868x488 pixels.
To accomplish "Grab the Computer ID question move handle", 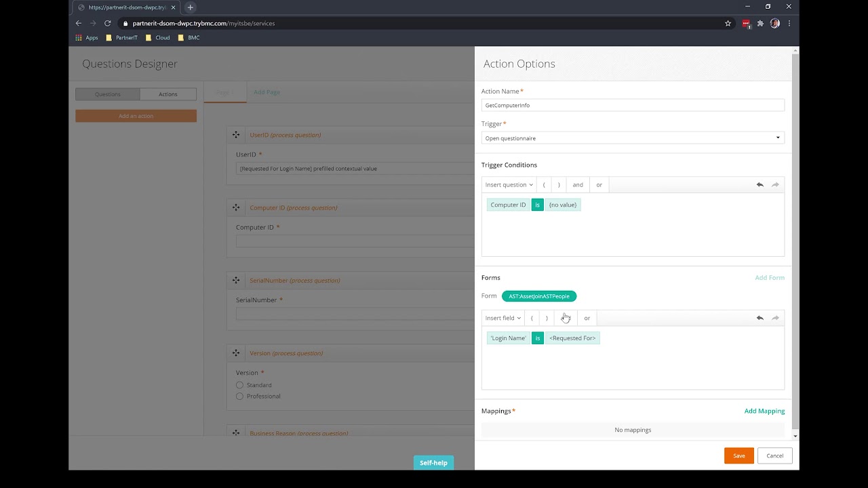I will coord(236,207).
